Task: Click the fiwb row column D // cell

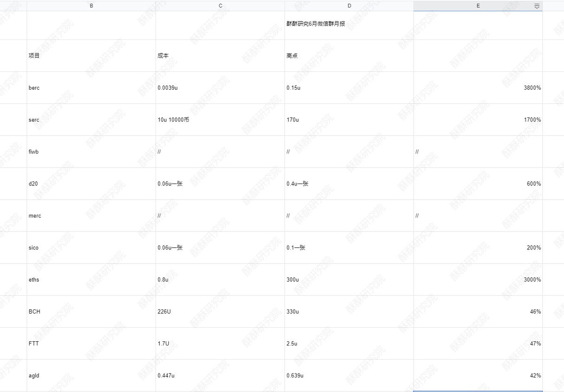Action: coord(349,152)
